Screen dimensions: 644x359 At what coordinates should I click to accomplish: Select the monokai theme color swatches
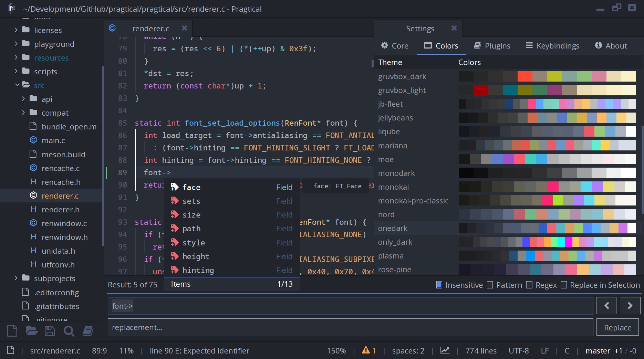click(x=547, y=187)
